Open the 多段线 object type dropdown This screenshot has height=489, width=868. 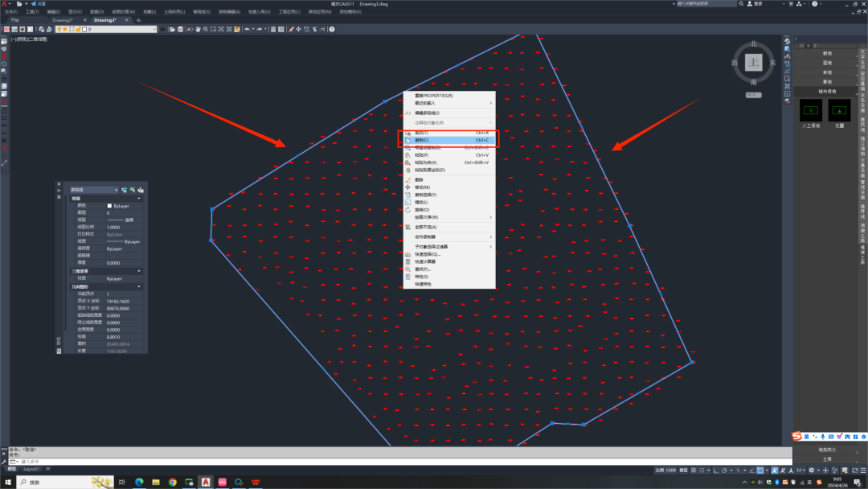click(x=93, y=190)
